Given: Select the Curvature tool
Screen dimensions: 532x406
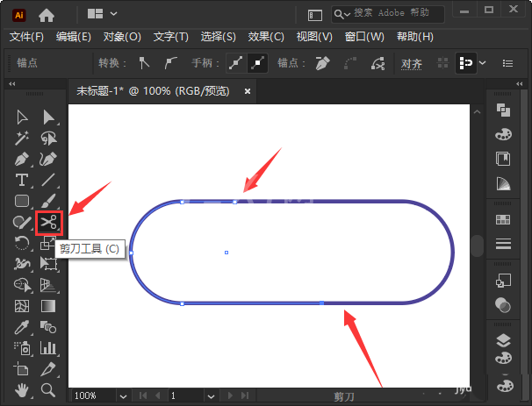Looking at the screenshot, I should pyautogui.click(x=48, y=160).
